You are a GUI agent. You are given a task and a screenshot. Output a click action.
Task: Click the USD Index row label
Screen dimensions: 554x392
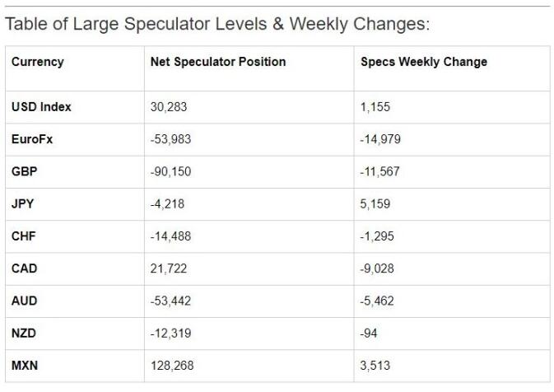tap(41, 107)
